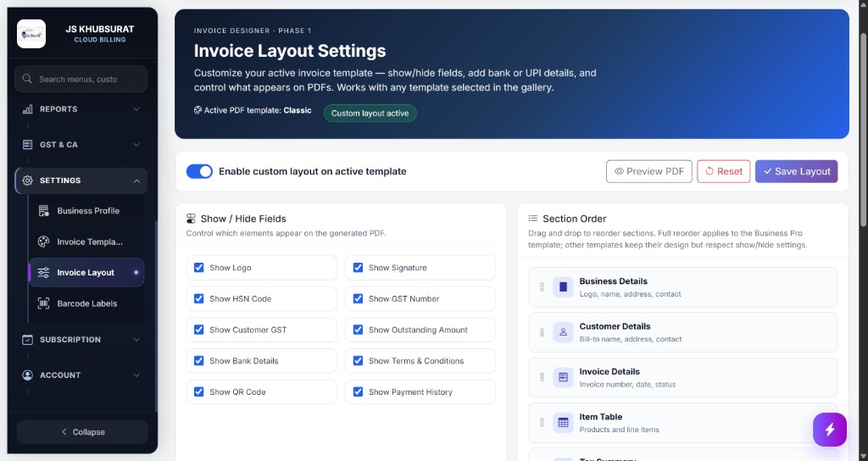Open the Barcode Labels menu item
This screenshot has height=461, width=868.
[x=87, y=303]
